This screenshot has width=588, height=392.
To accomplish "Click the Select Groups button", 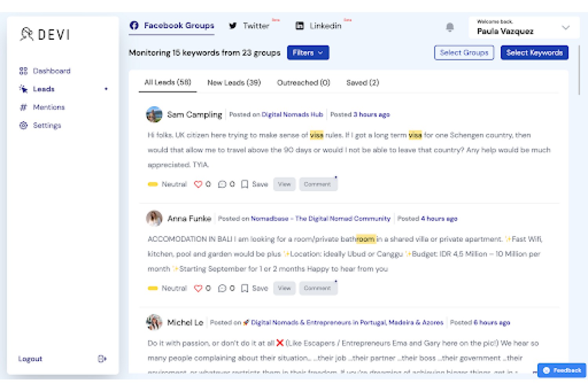I will pos(464,53).
